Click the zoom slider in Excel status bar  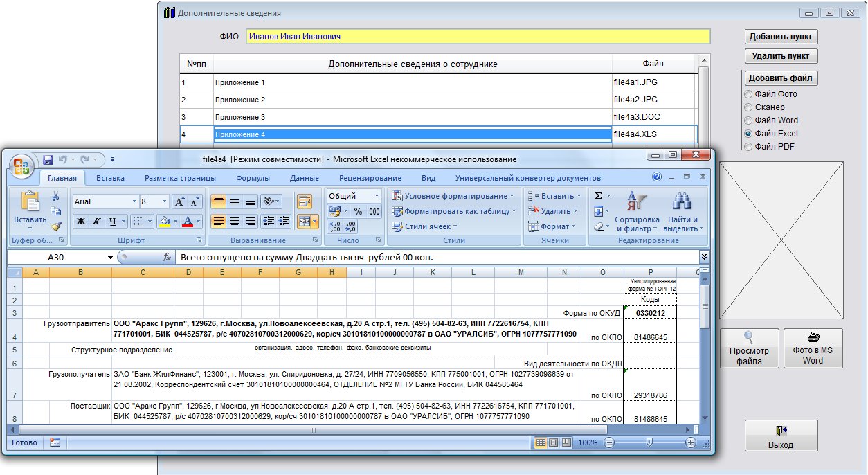649,442
